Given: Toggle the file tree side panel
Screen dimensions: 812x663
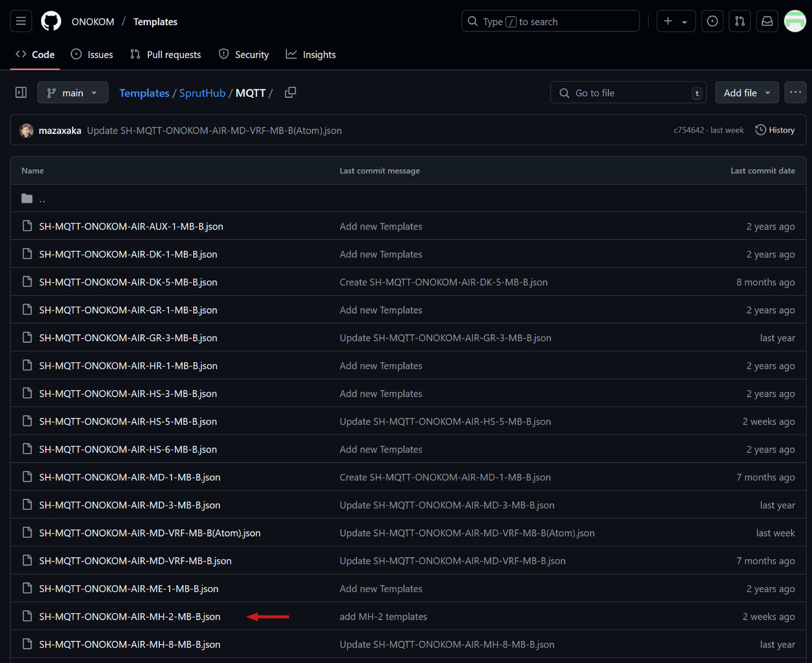Looking at the screenshot, I should (21, 93).
